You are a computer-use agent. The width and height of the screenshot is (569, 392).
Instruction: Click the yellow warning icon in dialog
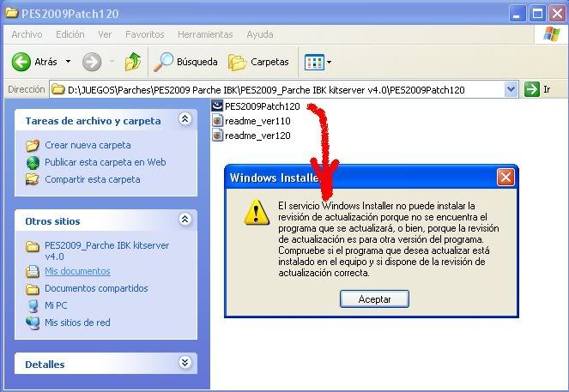257,212
